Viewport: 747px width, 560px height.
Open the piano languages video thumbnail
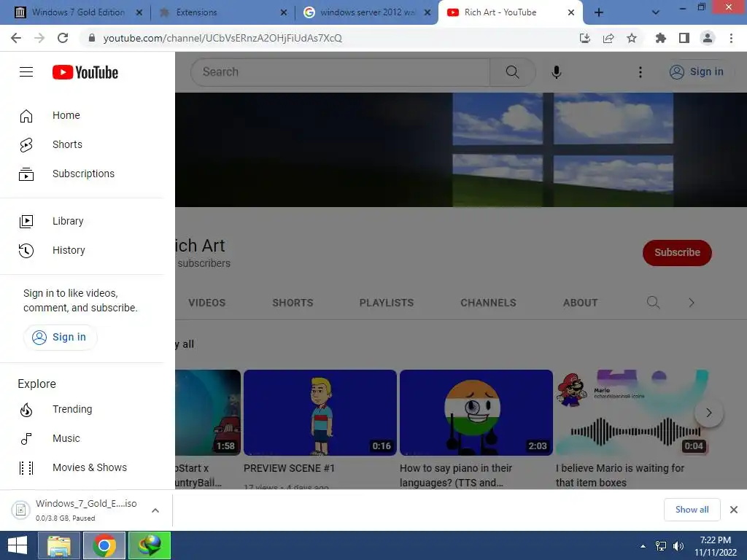point(476,413)
